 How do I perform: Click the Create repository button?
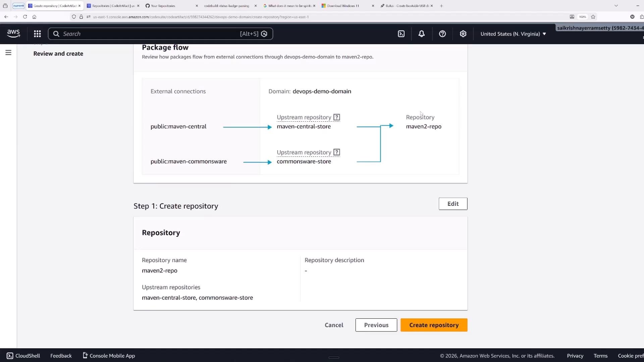click(434, 325)
